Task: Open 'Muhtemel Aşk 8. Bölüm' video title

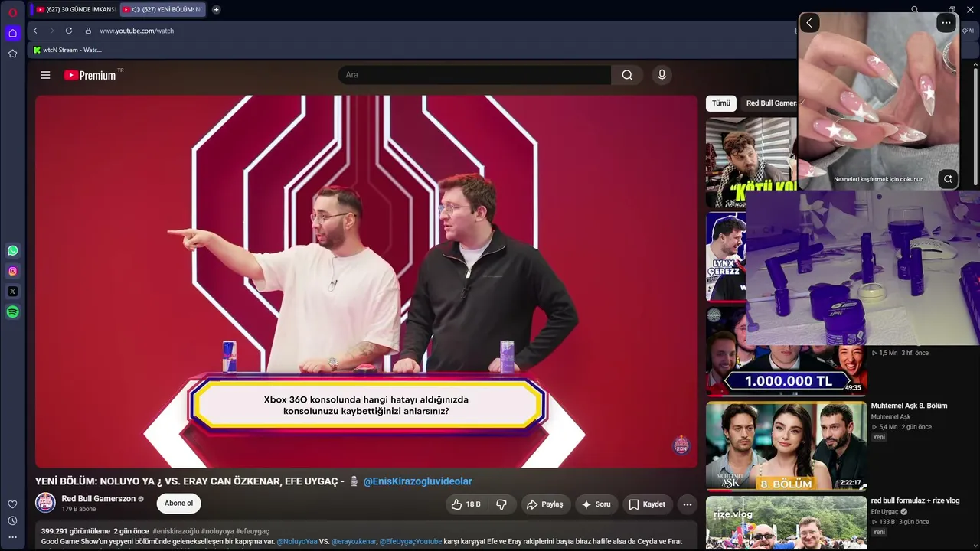Action: point(909,406)
